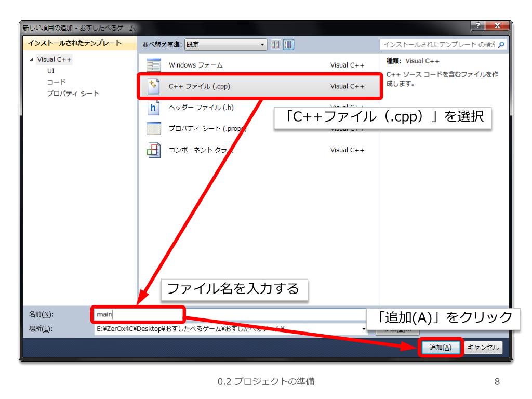Screen dimensions: 532x399
Task: Click the コンポーネント クラス icon
Action: pos(153,150)
